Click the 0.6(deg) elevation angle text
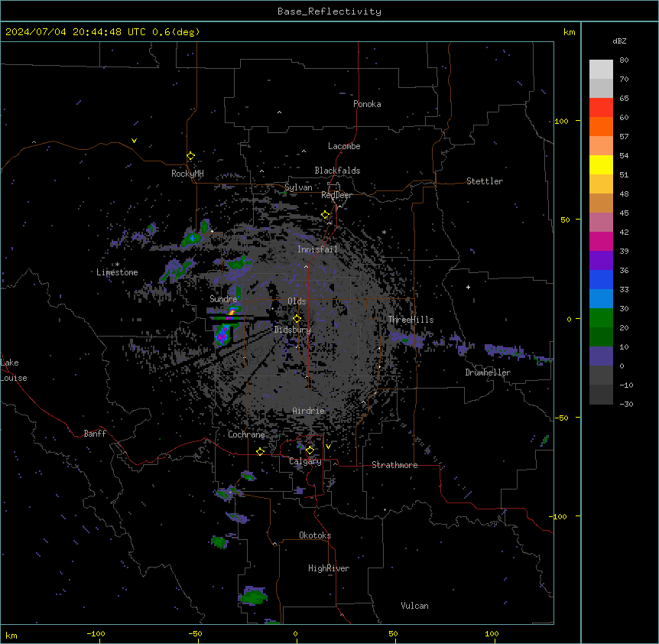This screenshot has width=659, height=644. [x=176, y=32]
